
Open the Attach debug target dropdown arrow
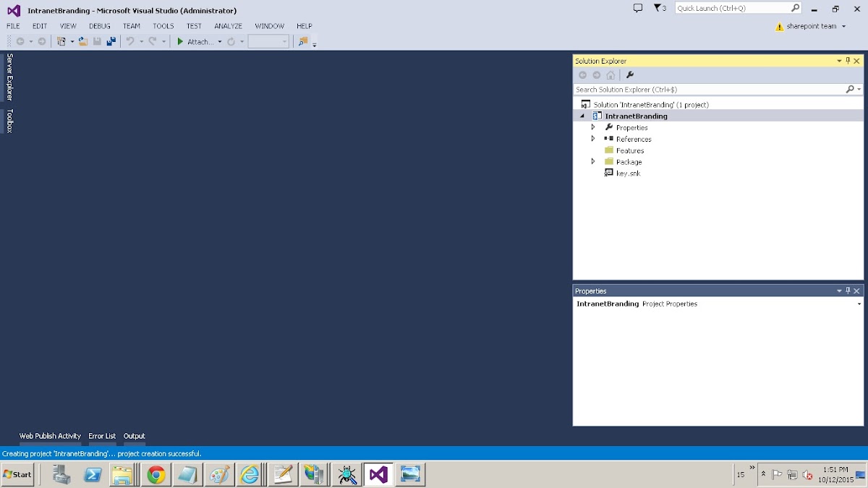220,42
